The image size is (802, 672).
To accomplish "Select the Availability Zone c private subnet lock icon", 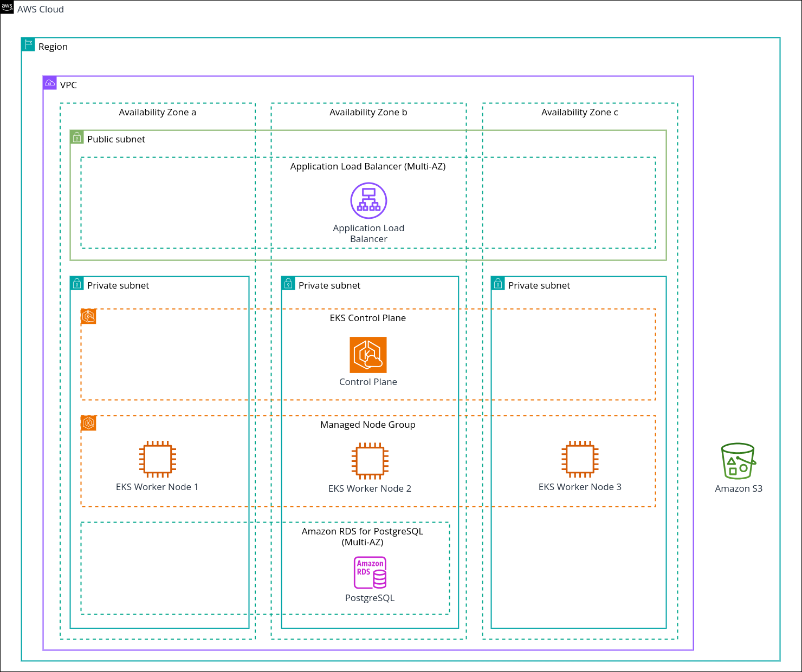I will click(498, 283).
